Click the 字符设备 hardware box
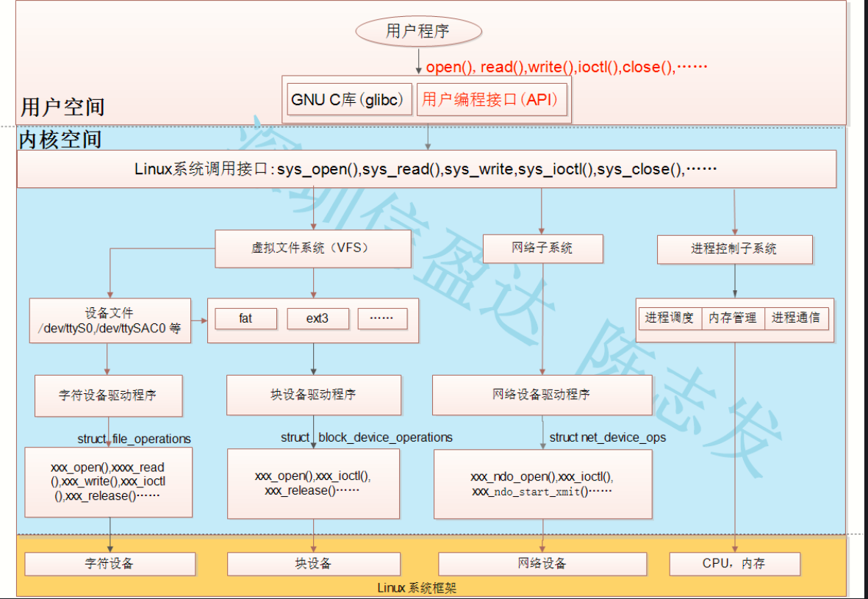Viewport: 868px width, 599px height. (110, 564)
